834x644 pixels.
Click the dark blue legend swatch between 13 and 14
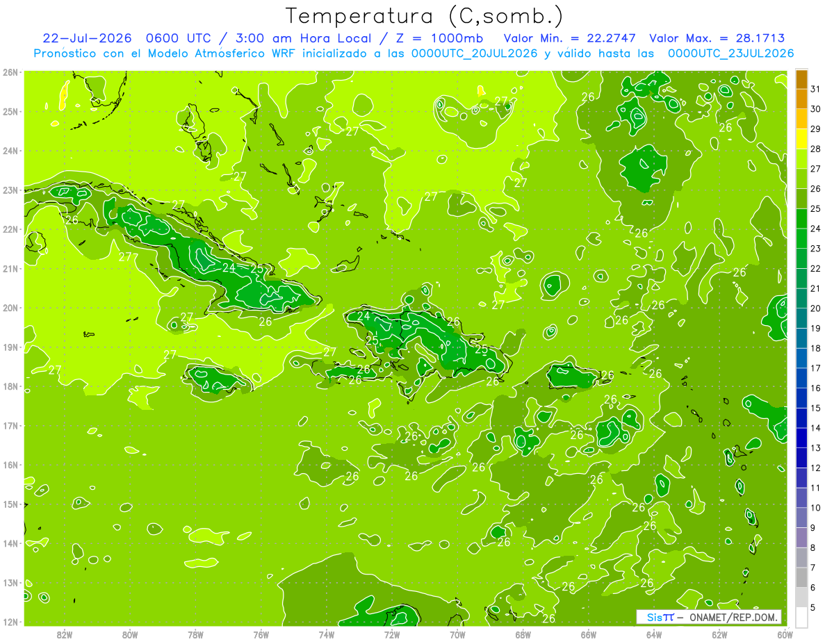coord(801,437)
